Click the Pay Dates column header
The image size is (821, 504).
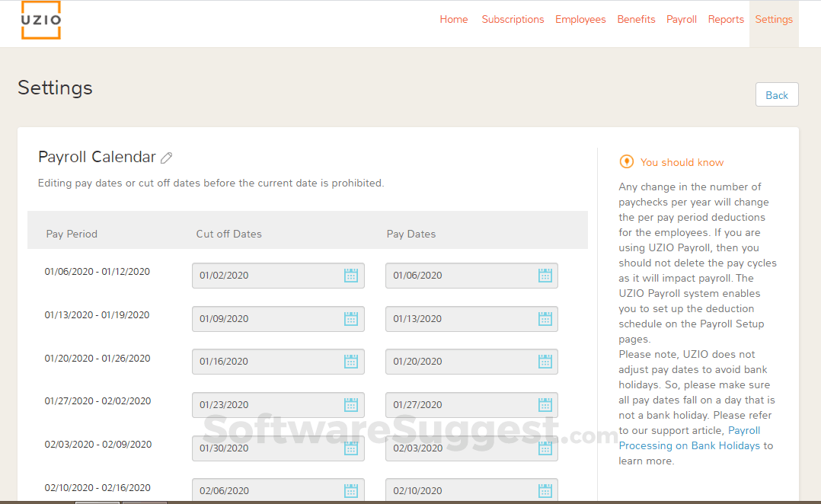tap(411, 234)
